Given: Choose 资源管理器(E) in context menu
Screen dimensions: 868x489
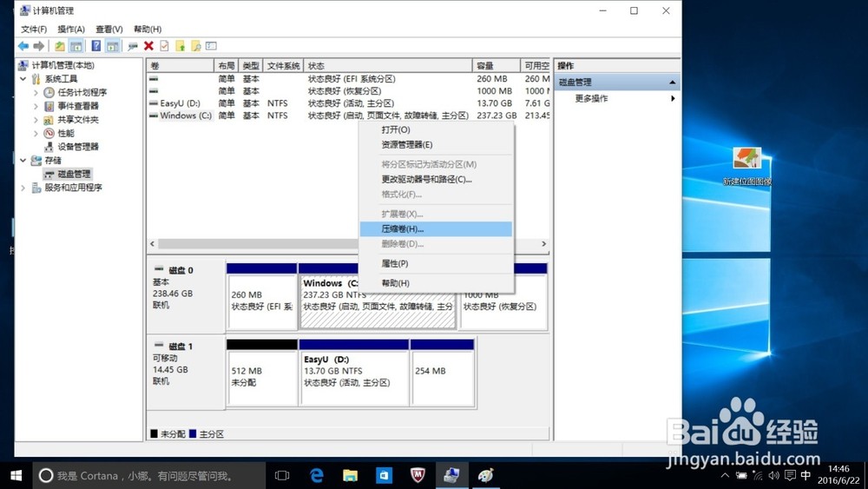Looking at the screenshot, I should tap(436, 144).
